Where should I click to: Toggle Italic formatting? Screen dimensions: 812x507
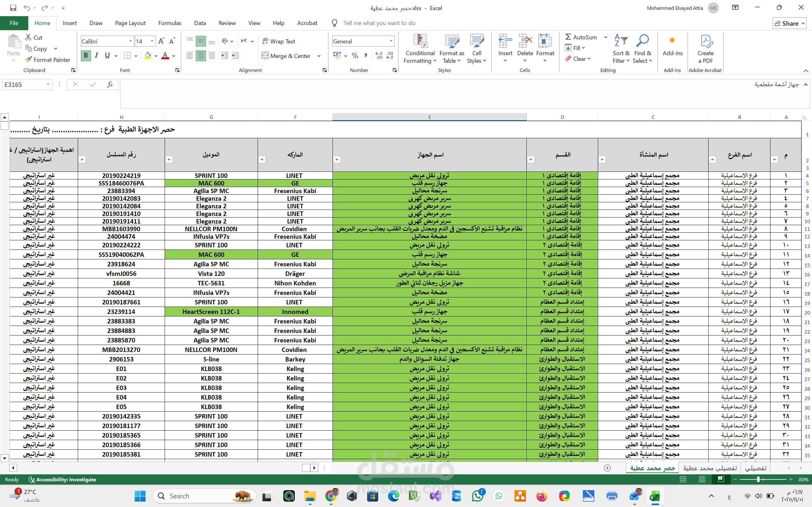96,56
